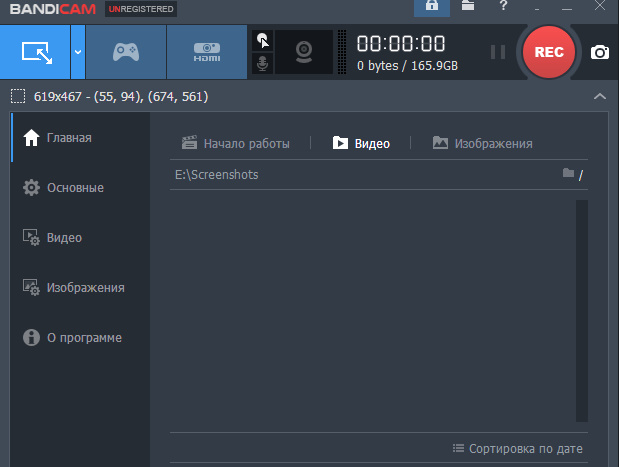The image size is (619, 467).
Task: Click the dashed rectangle selection icon
Action: point(18,96)
